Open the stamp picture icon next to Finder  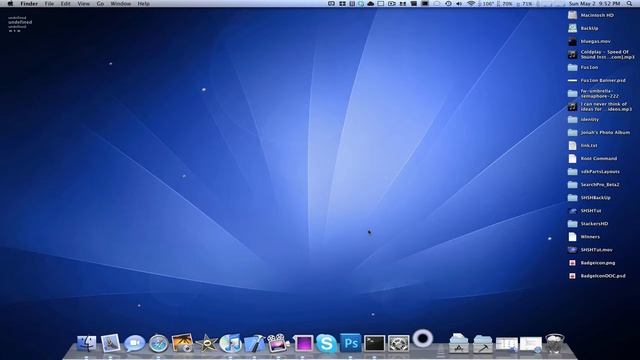pyautogui.click(x=110, y=343)
